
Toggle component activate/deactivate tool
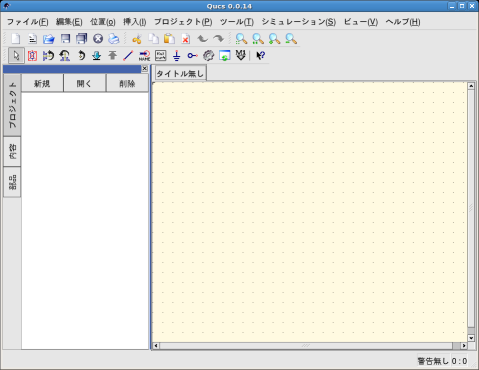(32, 55)
